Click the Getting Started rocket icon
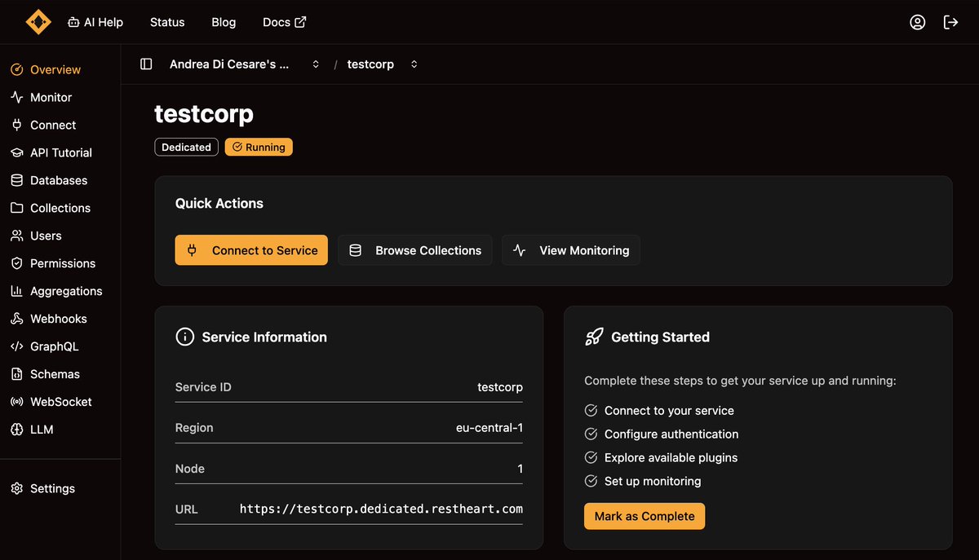The width and height of the screenshot is (979, 560). [x=594, y=337]
